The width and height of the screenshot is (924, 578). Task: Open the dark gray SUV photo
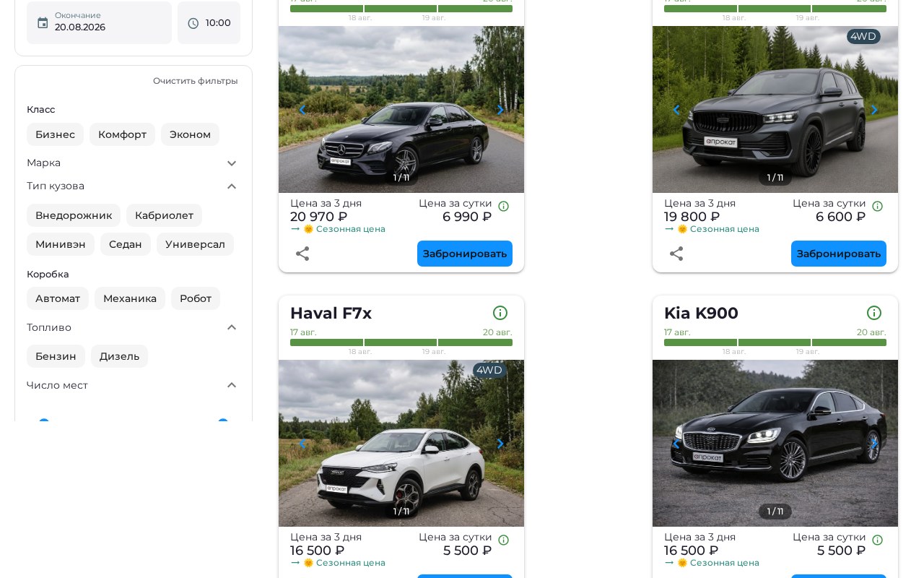[x=775, y=109]
